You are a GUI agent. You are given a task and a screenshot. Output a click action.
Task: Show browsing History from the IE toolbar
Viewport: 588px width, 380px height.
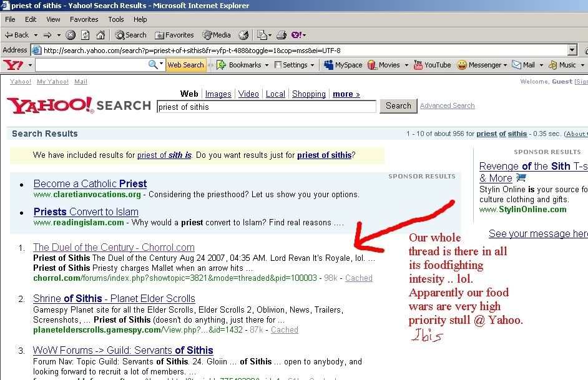click(243, 35)
